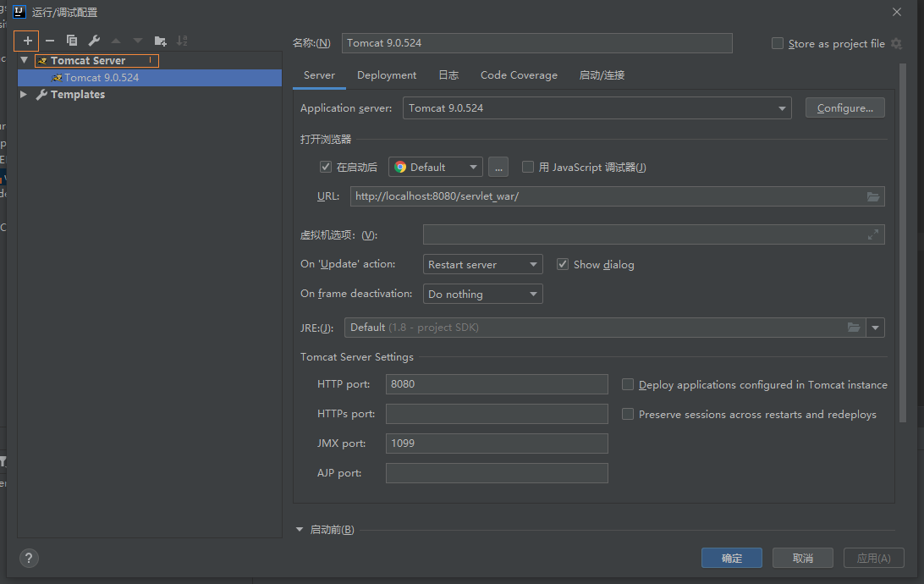924x584 pixels.
Task: Click the Configure... button
Action: click(x=845, y=107)
